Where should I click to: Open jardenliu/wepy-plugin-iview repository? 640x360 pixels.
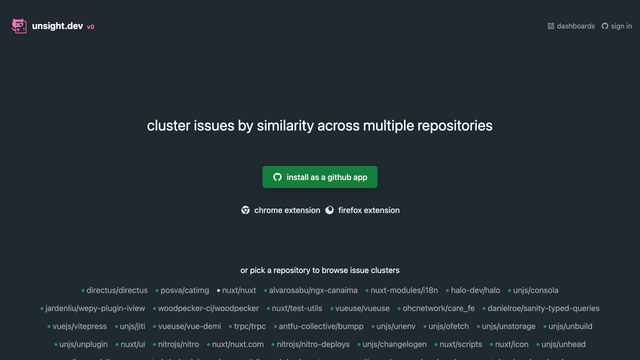tap(95, 308)
